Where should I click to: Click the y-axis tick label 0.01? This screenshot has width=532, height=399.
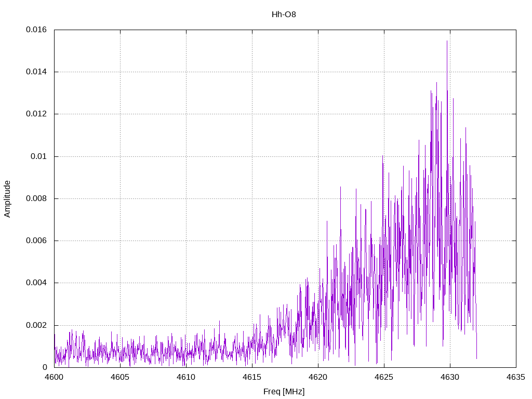[38, 156]
